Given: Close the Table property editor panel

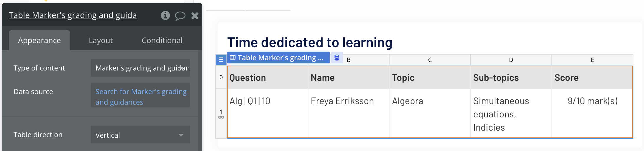Looking at the screenshot, I should [195, 16].
